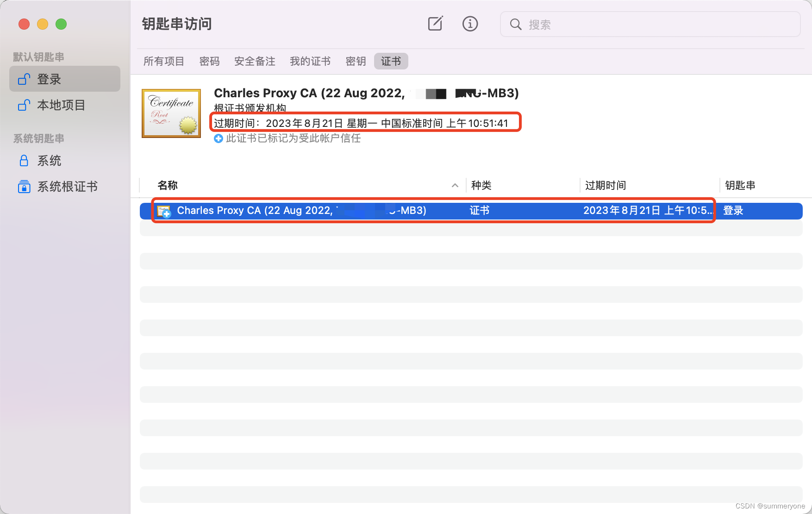Switch to the 我的证书 tab
This screenshot has width=812, height=514.
pyautogui.click(x=310, y=61)
